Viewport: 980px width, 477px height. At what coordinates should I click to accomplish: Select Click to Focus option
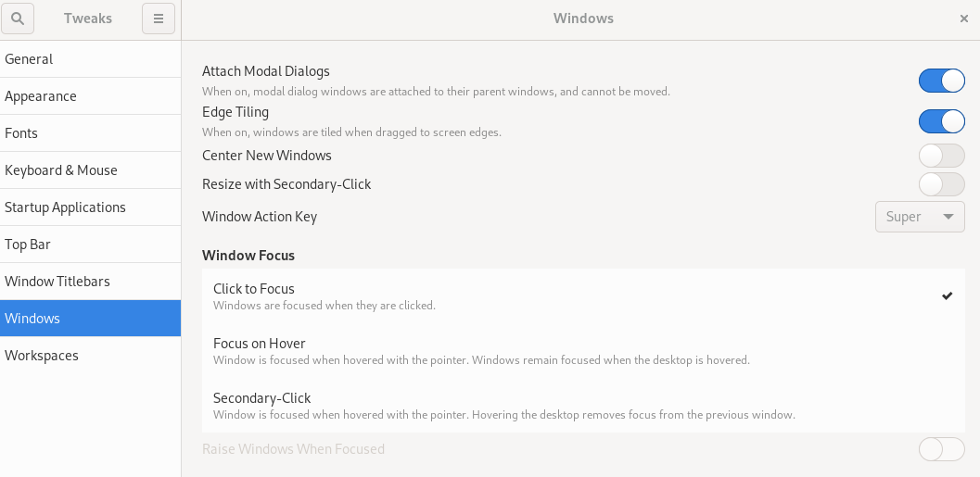tap(575, 296)
